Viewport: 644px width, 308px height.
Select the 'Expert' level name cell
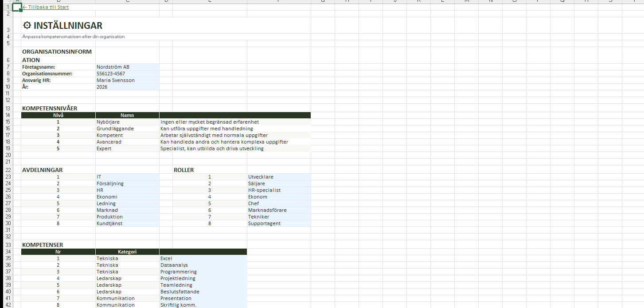[127, 148]
